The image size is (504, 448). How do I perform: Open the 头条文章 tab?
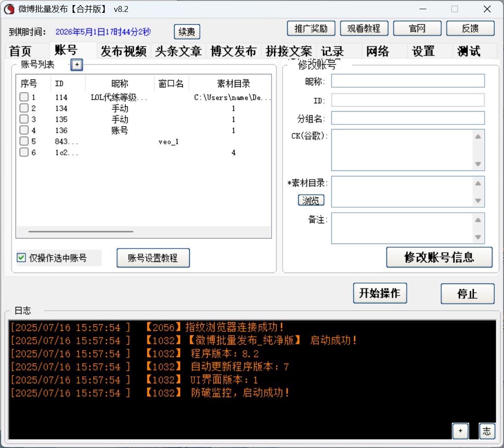click(178, 51)
